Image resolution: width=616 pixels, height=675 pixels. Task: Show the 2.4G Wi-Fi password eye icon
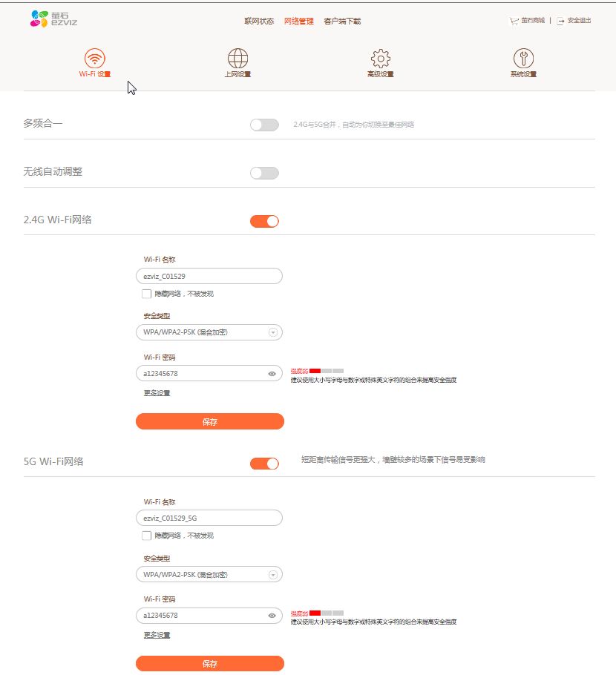272,374
